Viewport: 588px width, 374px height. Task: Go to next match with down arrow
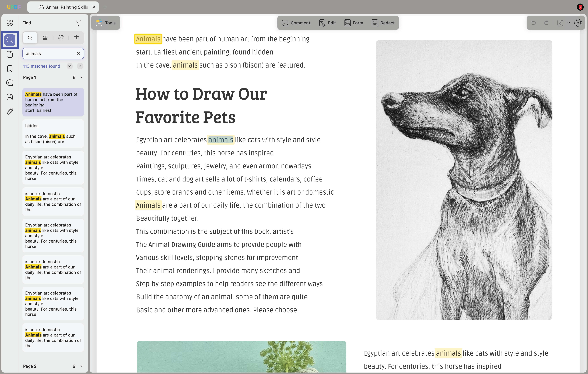point(70,66)
